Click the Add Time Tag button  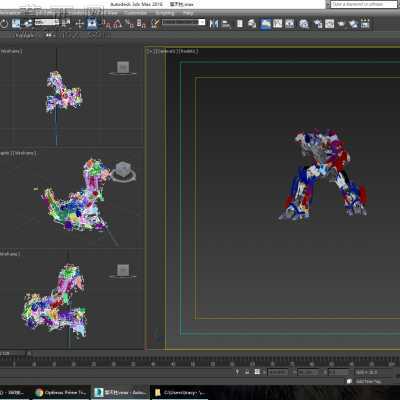[x=369, y=381]
